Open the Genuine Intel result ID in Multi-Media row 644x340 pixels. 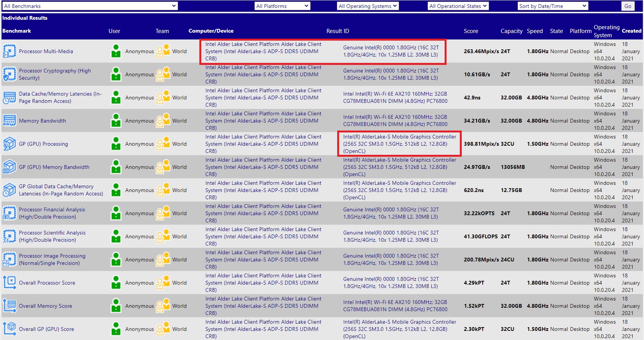[391, 51]
